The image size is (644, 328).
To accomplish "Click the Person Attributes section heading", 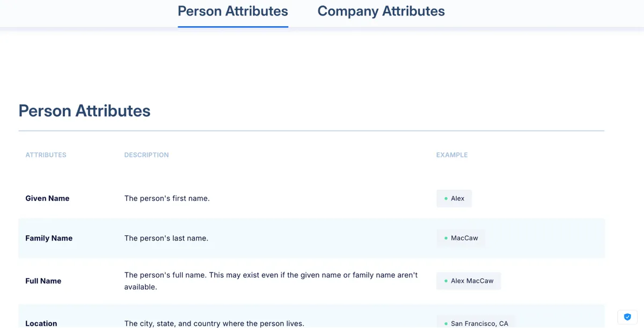I will [85, 111].
